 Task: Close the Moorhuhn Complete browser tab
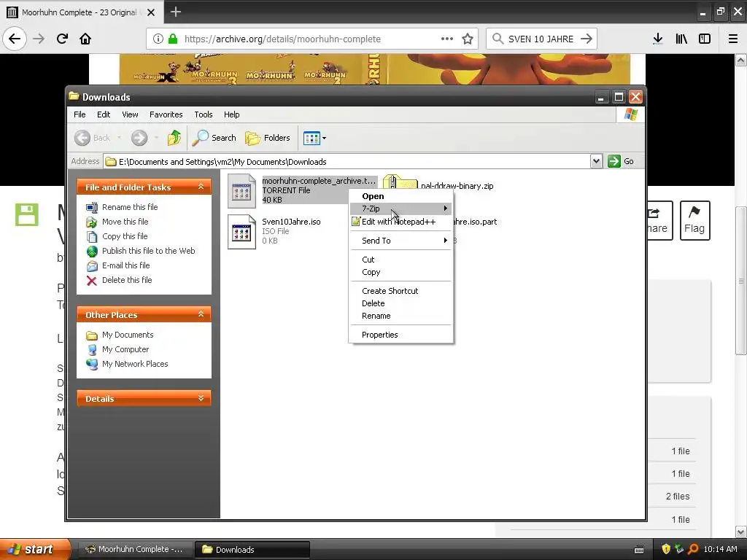151,12
